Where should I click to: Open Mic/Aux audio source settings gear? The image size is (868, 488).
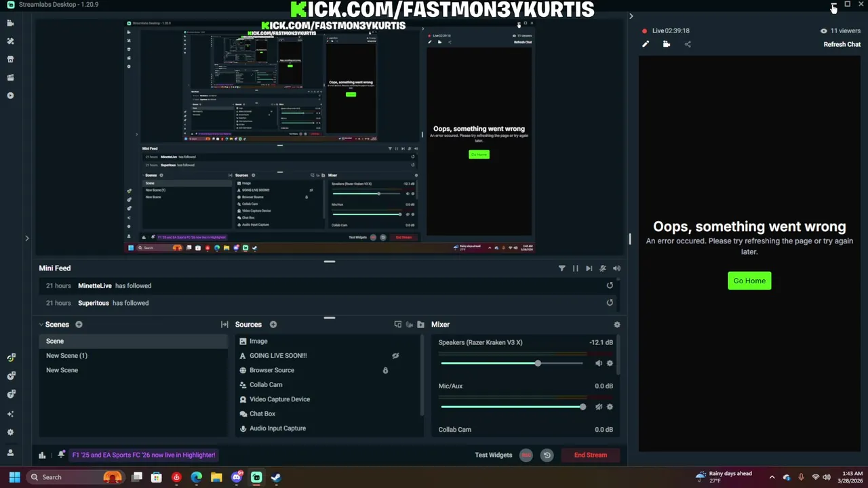(610, 407)
